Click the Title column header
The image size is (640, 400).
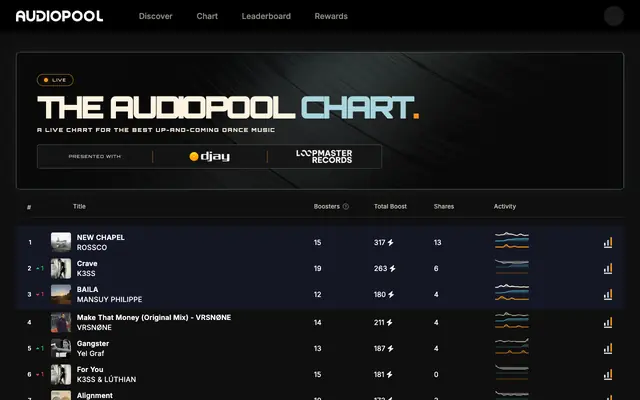(x=79, y=207)
